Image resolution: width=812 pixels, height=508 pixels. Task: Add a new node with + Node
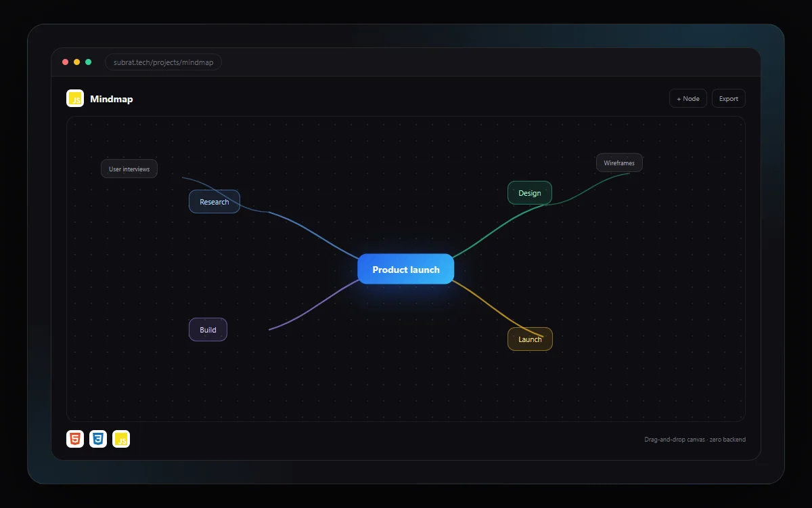(x=688, y=98)
